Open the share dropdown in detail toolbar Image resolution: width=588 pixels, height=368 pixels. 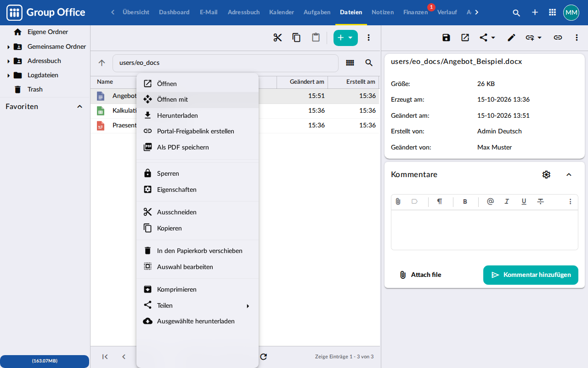click(487, 38)
